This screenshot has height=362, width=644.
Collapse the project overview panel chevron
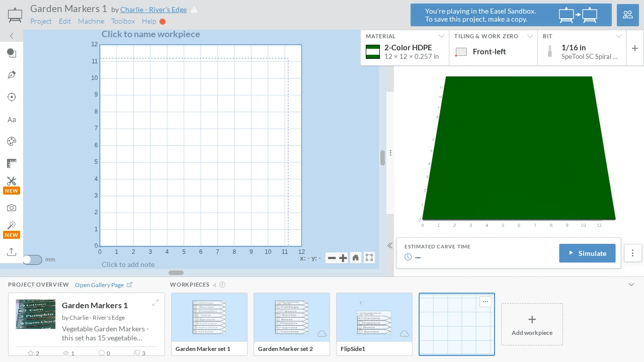631,285
